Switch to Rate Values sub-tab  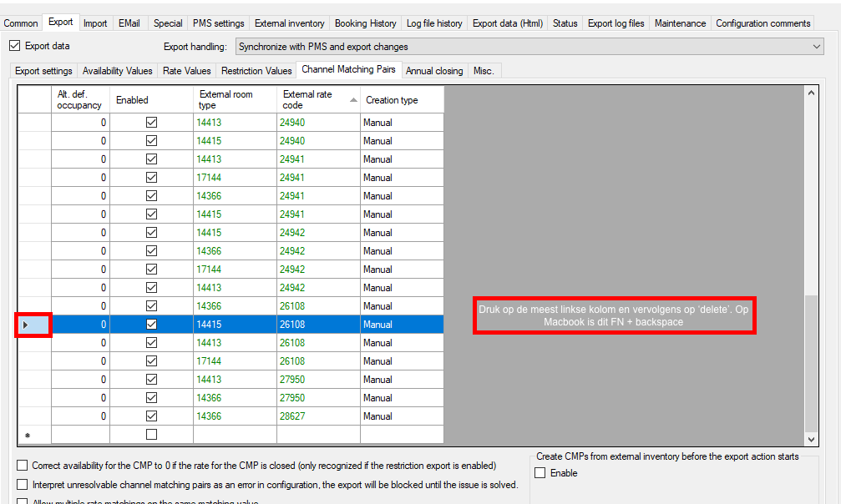(186, 71)
